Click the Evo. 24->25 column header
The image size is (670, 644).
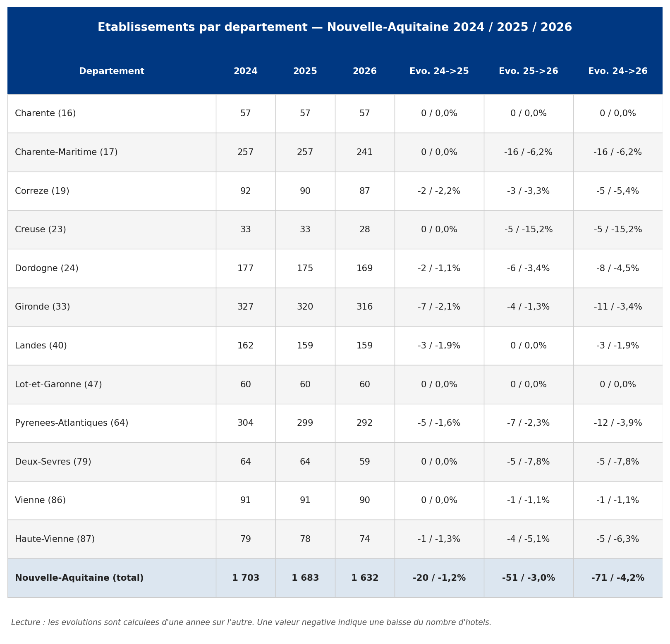439,71
